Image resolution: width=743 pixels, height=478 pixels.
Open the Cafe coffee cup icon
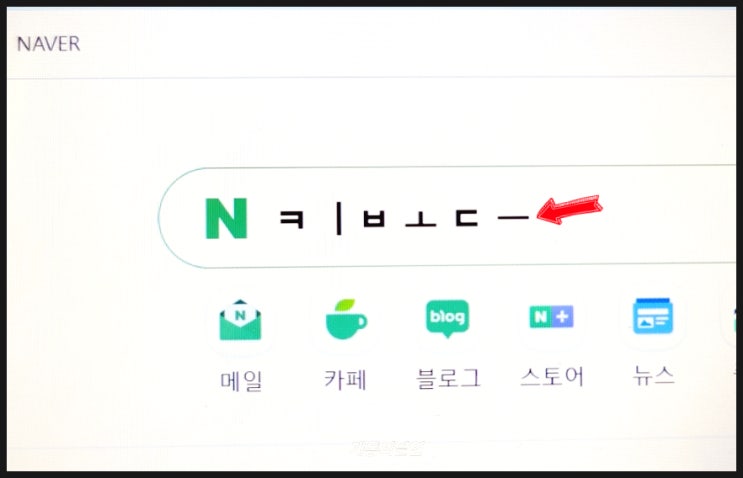[x=346, y=319]
